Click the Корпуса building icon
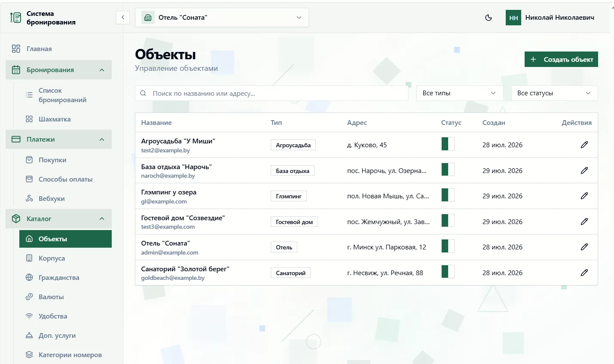 [x=29, y=258]
